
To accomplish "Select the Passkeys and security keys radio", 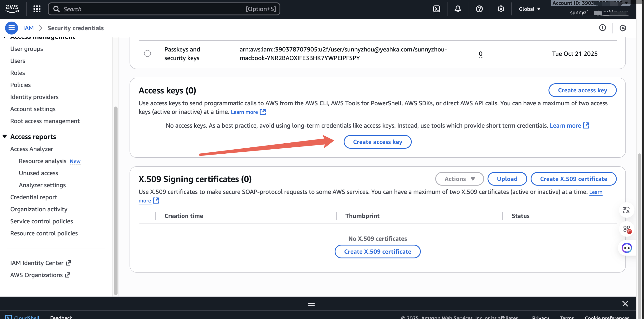I will coord(147,53).
